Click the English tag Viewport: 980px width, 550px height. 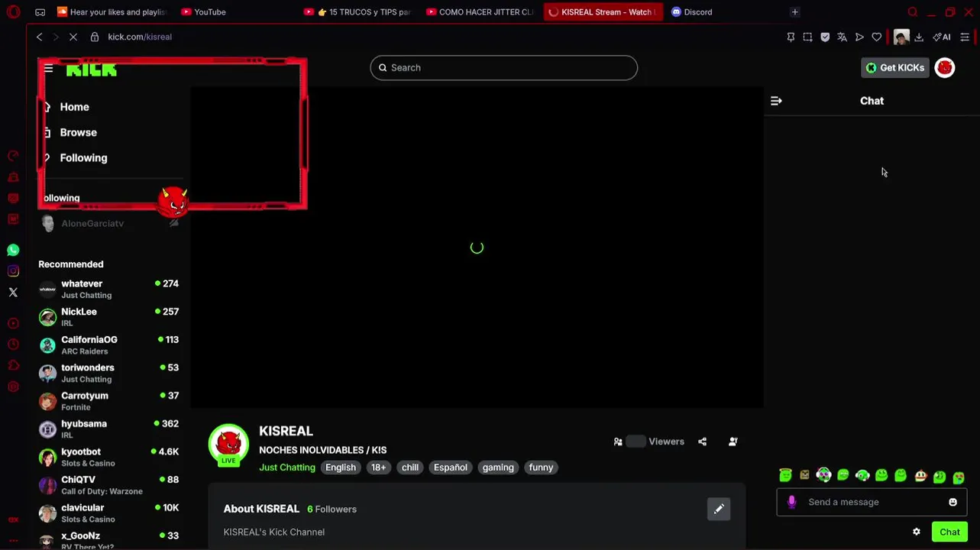pyautogui.click(x=341, y=467)
